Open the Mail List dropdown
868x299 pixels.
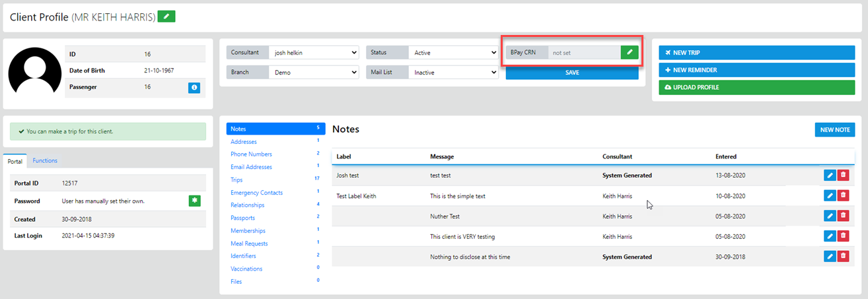point(453,73)
